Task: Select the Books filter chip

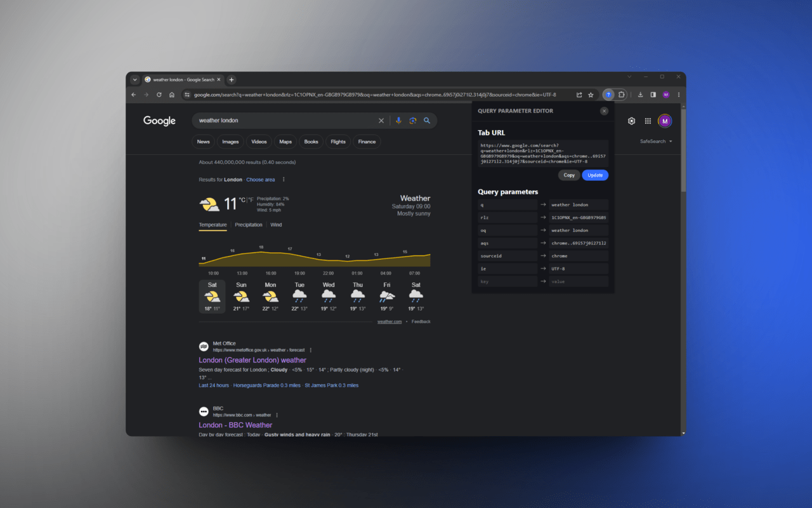Action: click(311, 142)
